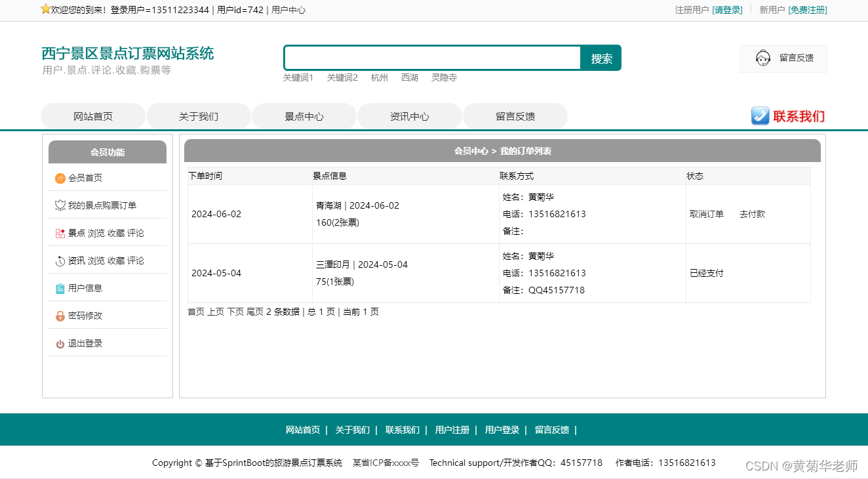Click search keyword 西湖
868x479 pixels.
pos(410,77)
